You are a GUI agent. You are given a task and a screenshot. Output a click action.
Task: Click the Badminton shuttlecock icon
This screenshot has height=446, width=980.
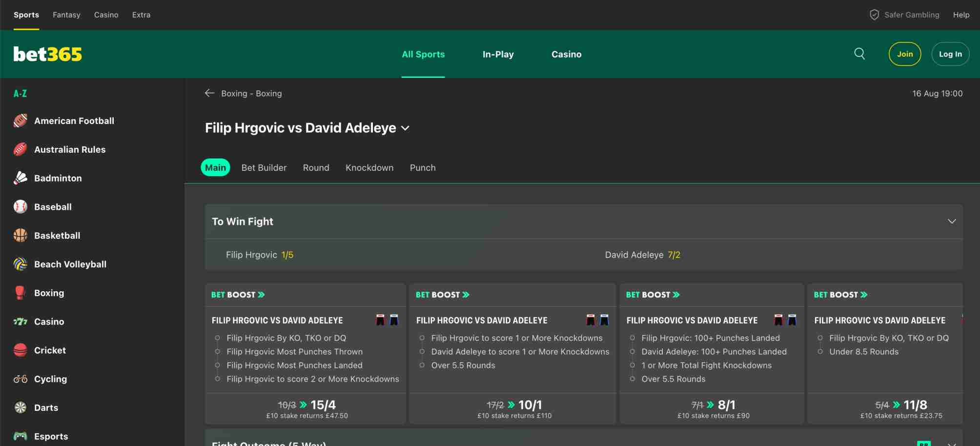click(20, 178)
